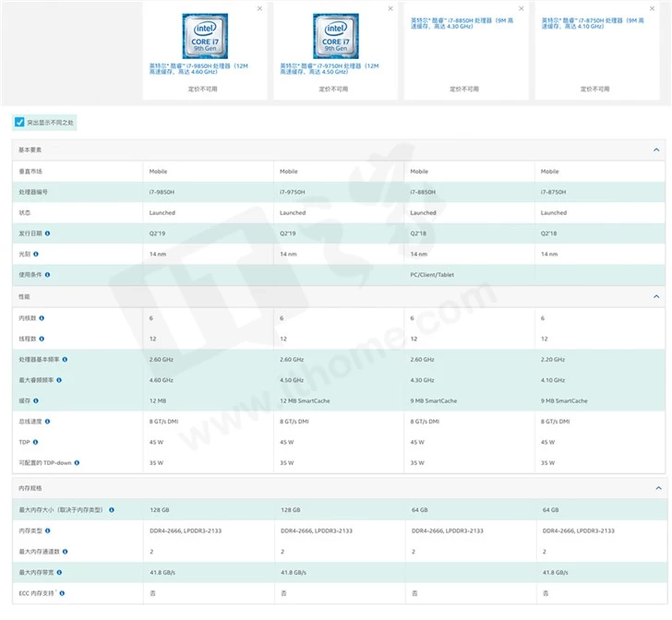Remove the i7-8750H from comparison
The height and width of the screenshot is (620, 672).
pos(653,8)
